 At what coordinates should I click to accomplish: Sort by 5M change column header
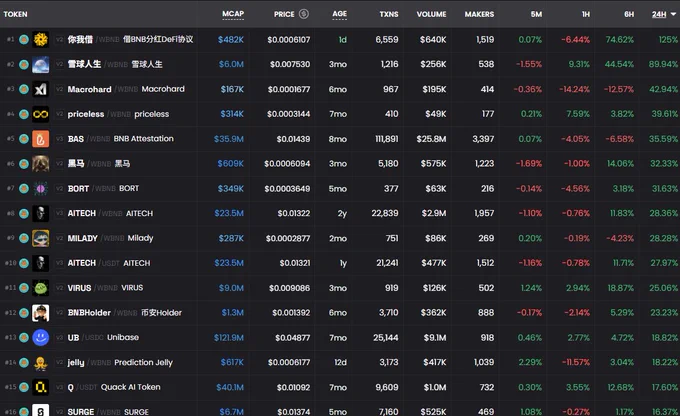coord(536,14)
